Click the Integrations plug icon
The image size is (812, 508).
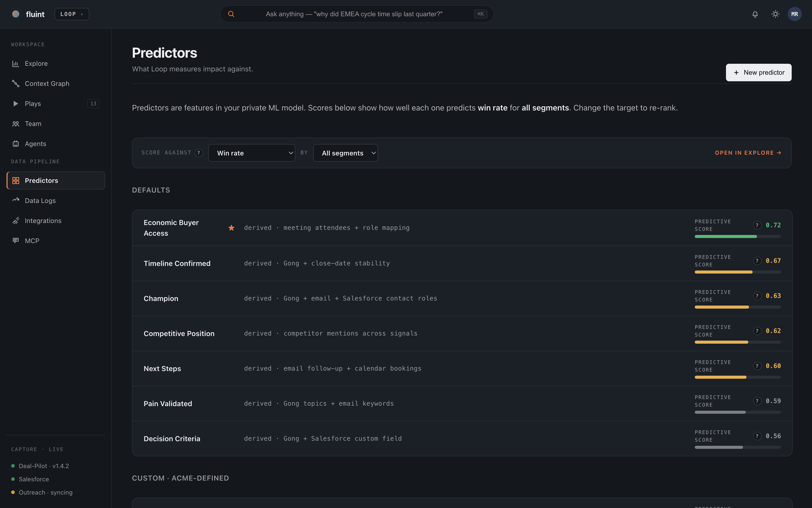tap(15, 221)
